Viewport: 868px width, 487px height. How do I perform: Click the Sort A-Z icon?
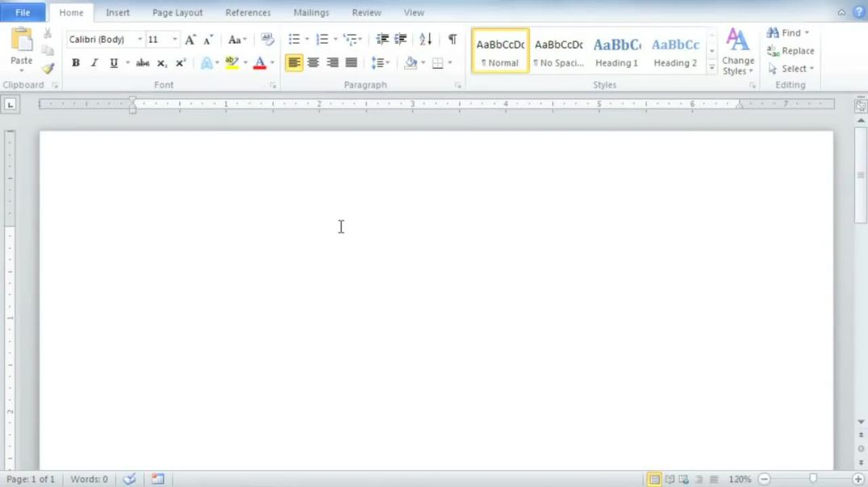425,40
